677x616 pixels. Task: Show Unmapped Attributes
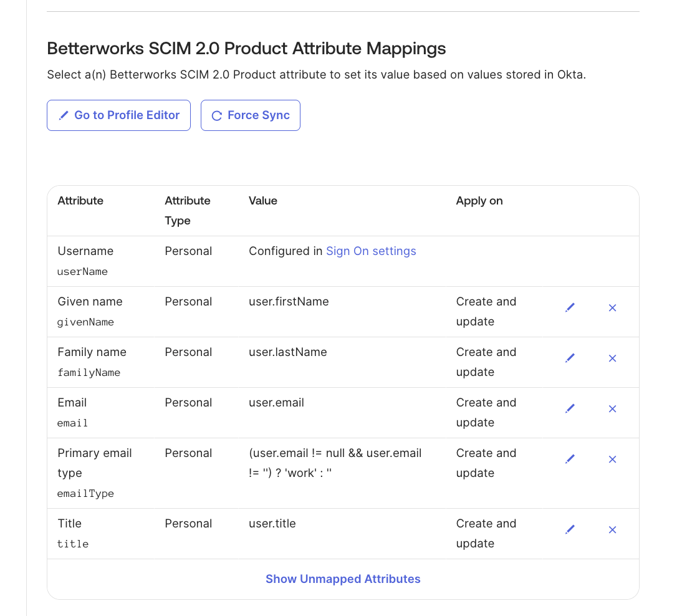click(x=343, y=579)
